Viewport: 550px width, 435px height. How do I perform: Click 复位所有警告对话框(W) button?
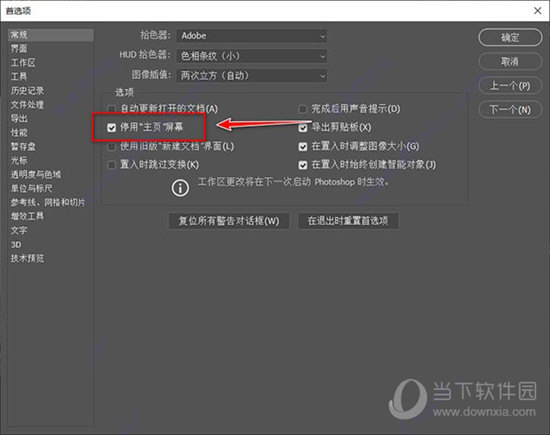click(229, 221)
